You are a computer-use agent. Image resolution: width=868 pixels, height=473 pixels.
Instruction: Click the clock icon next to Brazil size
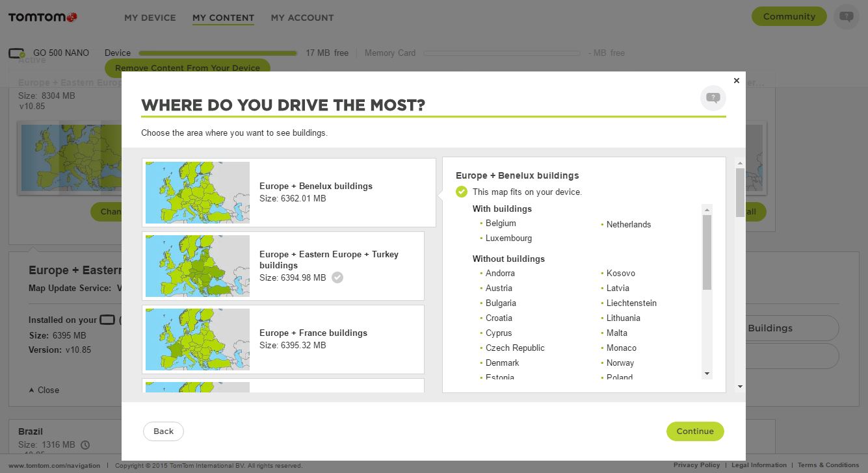pyautogui.click(x=85, y=445)
